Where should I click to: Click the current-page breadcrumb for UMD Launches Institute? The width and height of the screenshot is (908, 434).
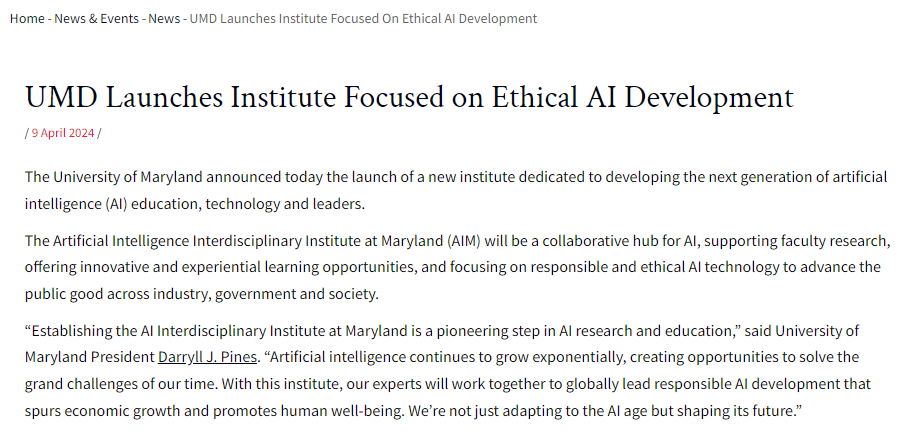pyautogui.click(x=363, y=19)
